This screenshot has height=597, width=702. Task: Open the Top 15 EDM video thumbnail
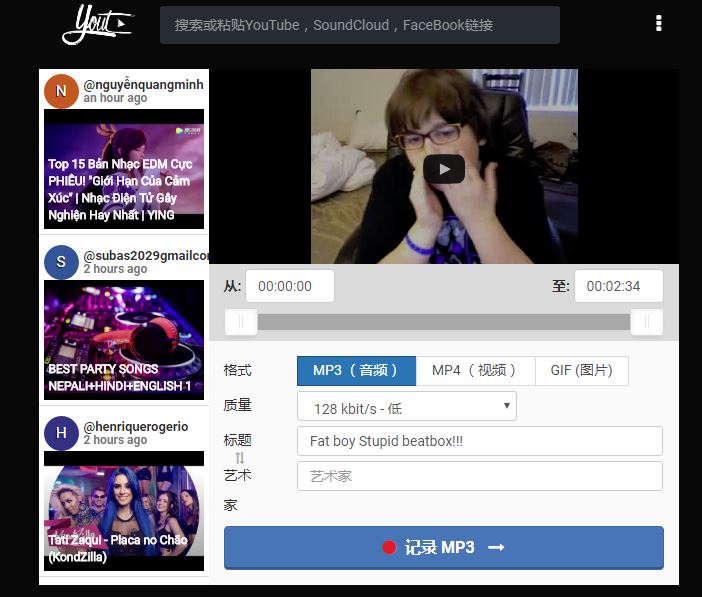pyautogui.click(x=124, y=169)
